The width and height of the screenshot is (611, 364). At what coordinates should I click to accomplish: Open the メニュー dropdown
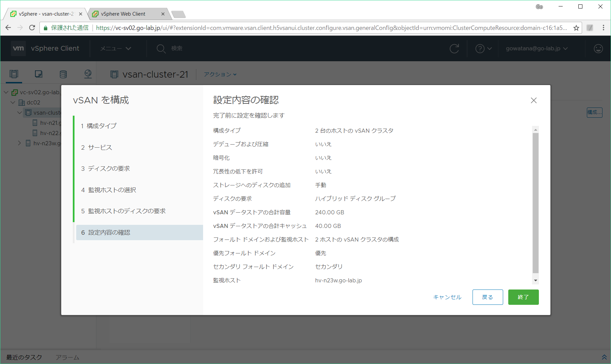pos(116,49)
